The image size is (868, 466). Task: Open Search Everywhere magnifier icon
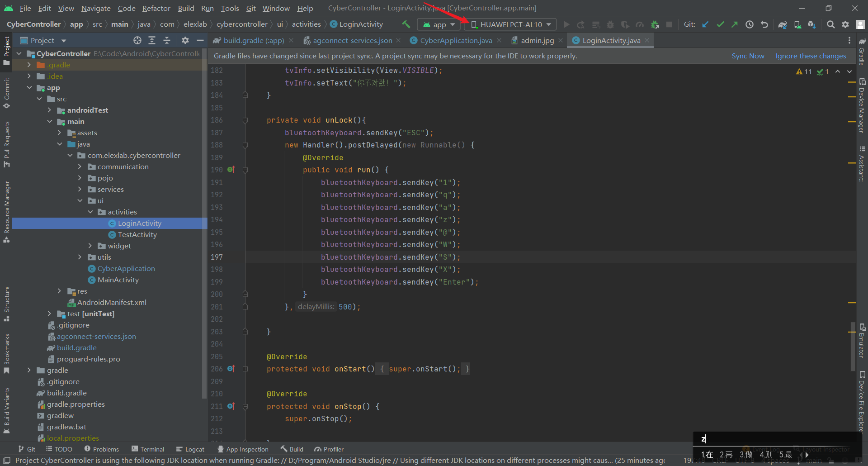coord(830,24)
